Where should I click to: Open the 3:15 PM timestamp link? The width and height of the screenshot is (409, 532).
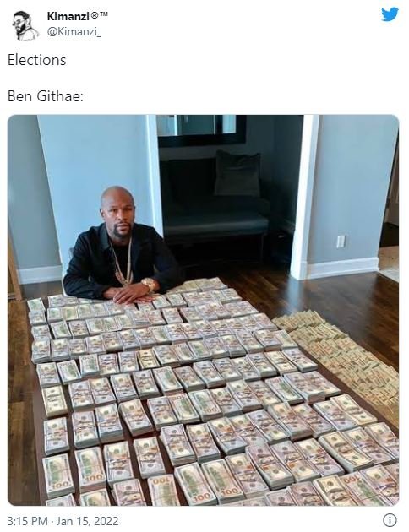click(x=28, y=521)
